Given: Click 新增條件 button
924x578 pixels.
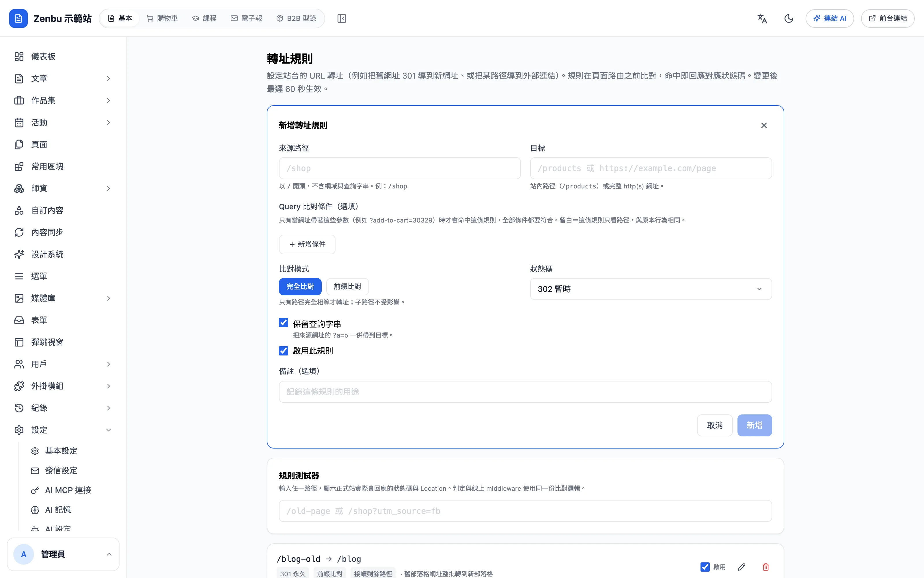Looking at the screenshot, I should [307, 244].
